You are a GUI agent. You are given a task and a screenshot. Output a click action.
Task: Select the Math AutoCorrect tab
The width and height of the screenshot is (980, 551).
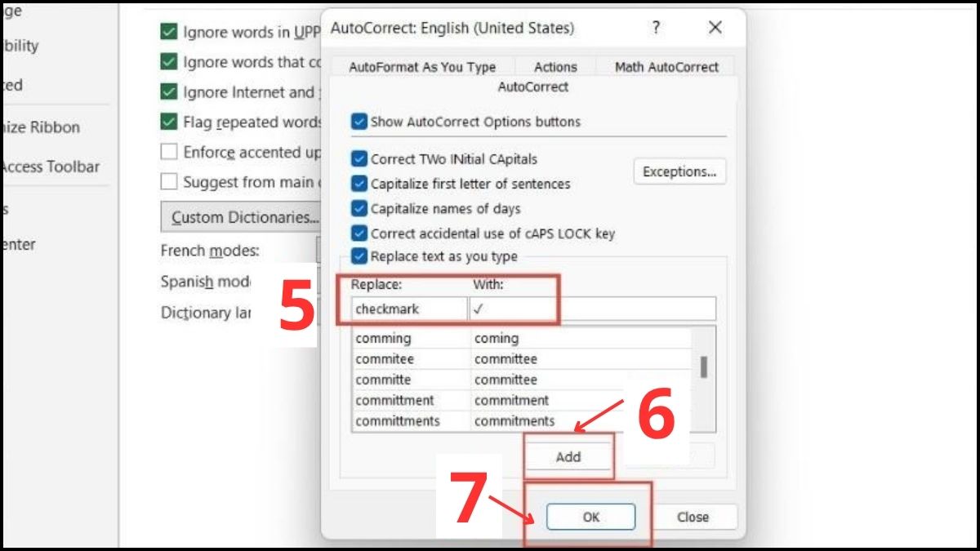click(x=666, y=66)
